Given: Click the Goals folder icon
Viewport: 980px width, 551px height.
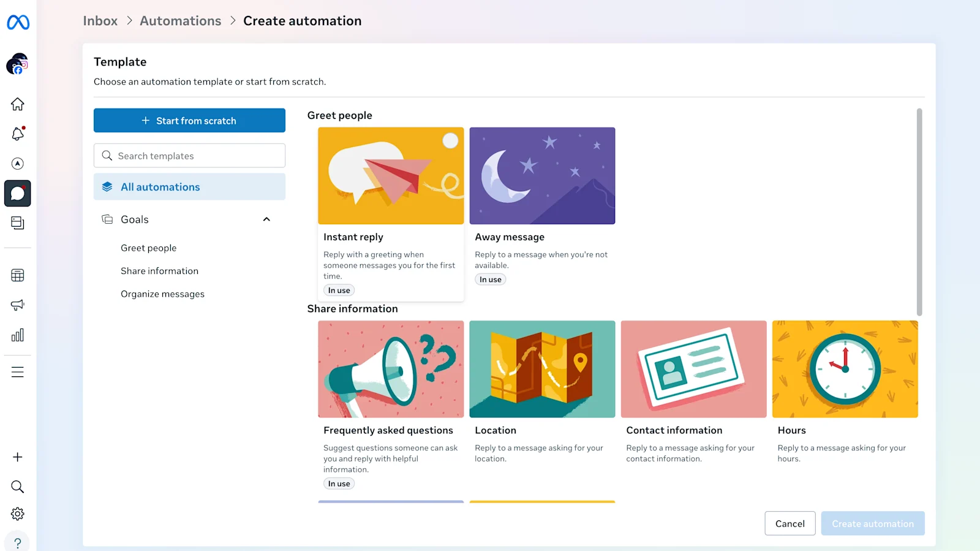Looking at the screenshot, I should click(x=107, y=219).
